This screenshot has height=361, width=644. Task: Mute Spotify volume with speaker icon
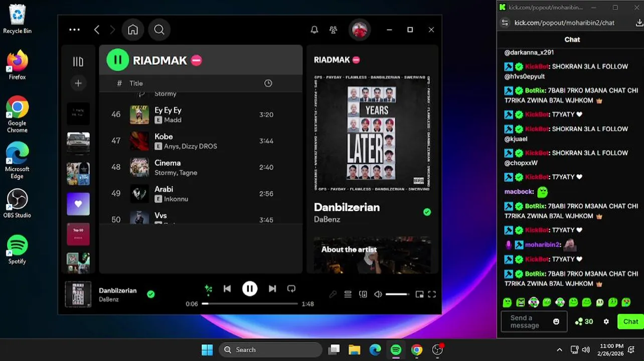point(378,294)
